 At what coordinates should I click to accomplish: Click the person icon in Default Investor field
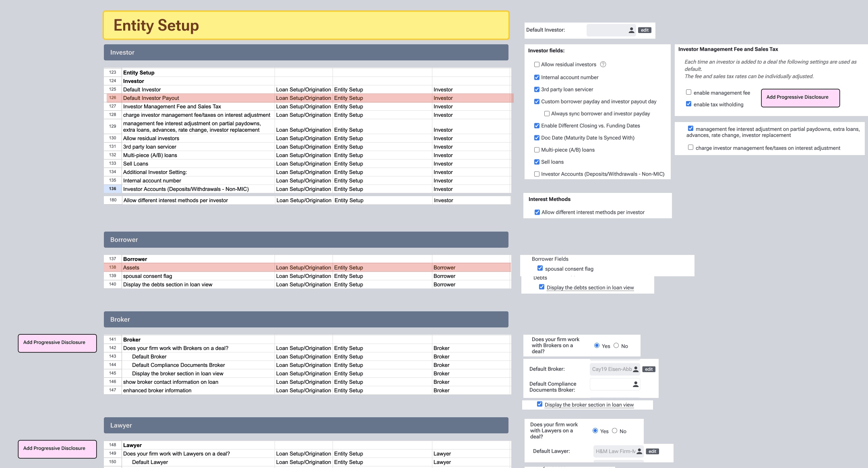pos(631,30)
